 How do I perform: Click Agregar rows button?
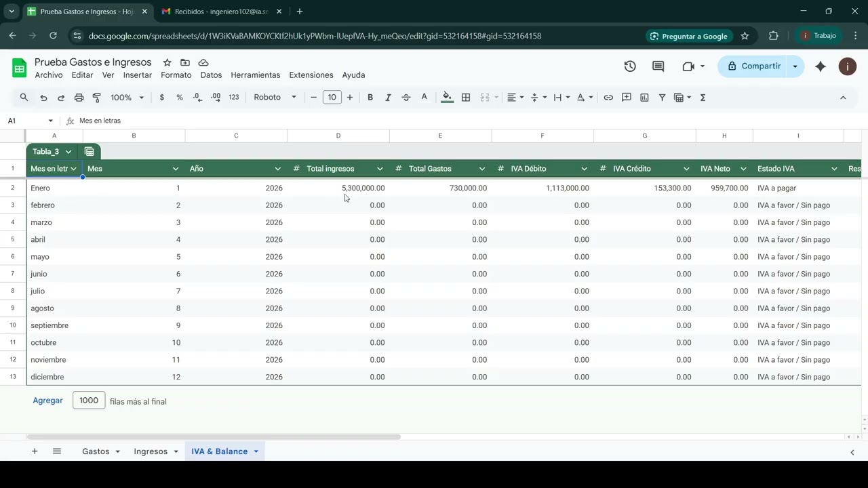click(47, 401)
